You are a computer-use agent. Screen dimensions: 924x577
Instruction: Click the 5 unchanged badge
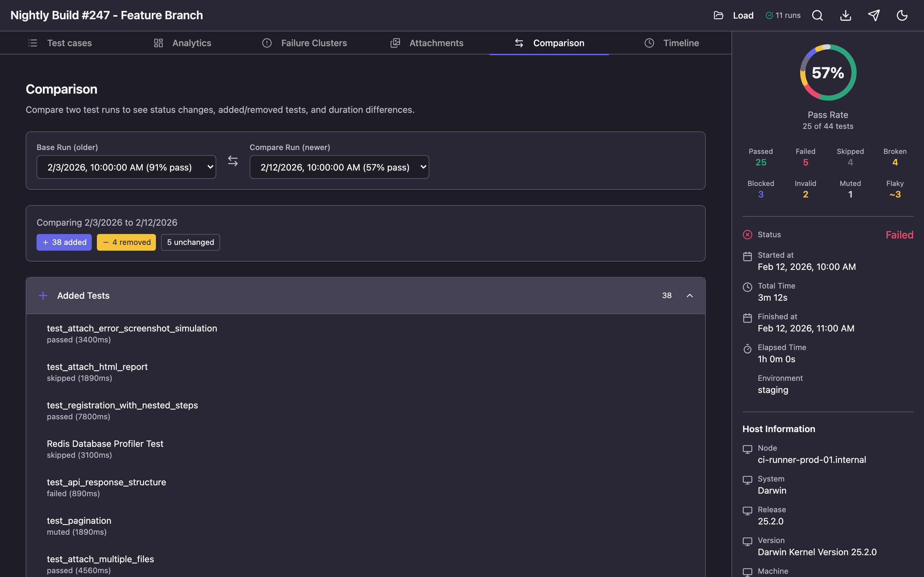(190, 242)
